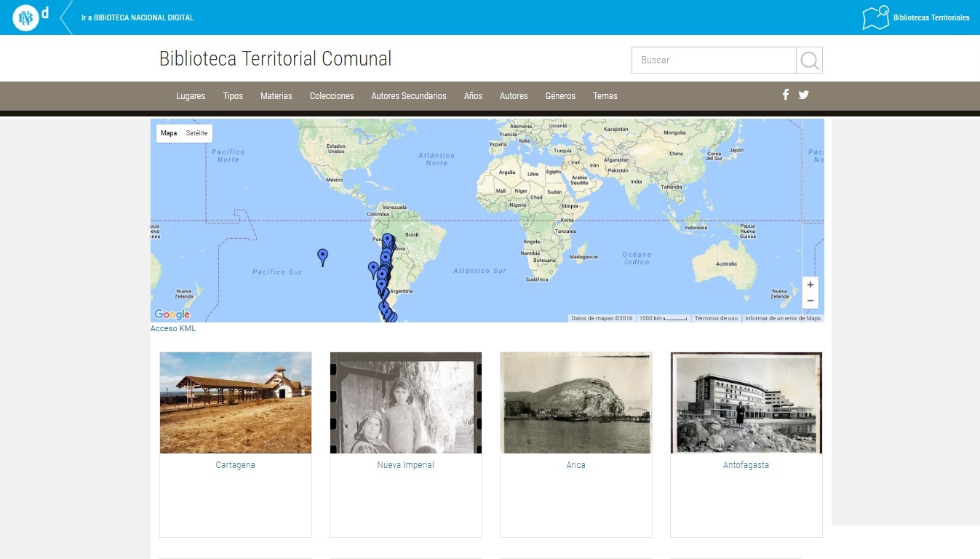Click the search magnifier icon
Screen dimensions: 980x559
pos(809,60)
